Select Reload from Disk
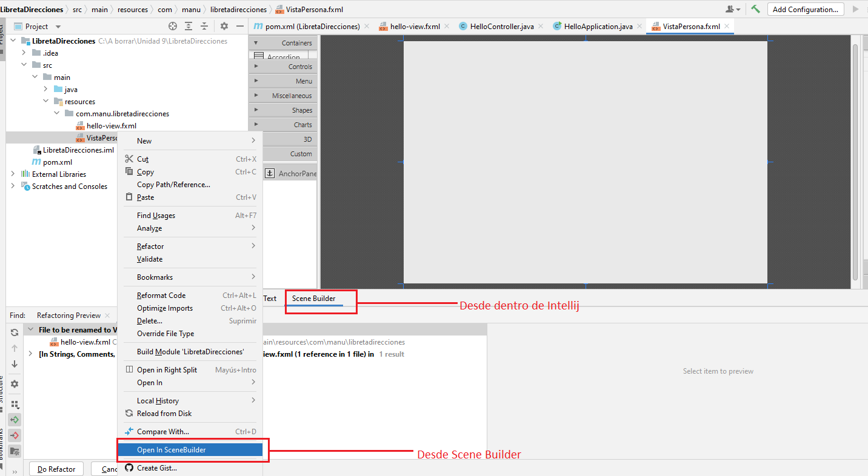 (190, 414)
